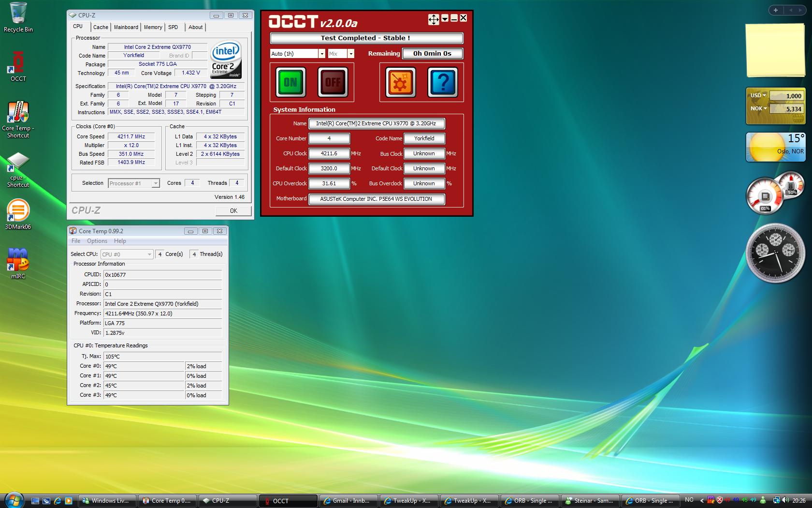Open Core Temp Help menu

(120, 241)
